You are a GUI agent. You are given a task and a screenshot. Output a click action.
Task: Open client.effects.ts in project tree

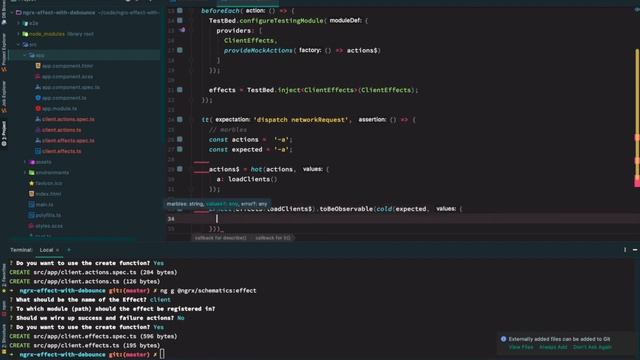[61, 151]
